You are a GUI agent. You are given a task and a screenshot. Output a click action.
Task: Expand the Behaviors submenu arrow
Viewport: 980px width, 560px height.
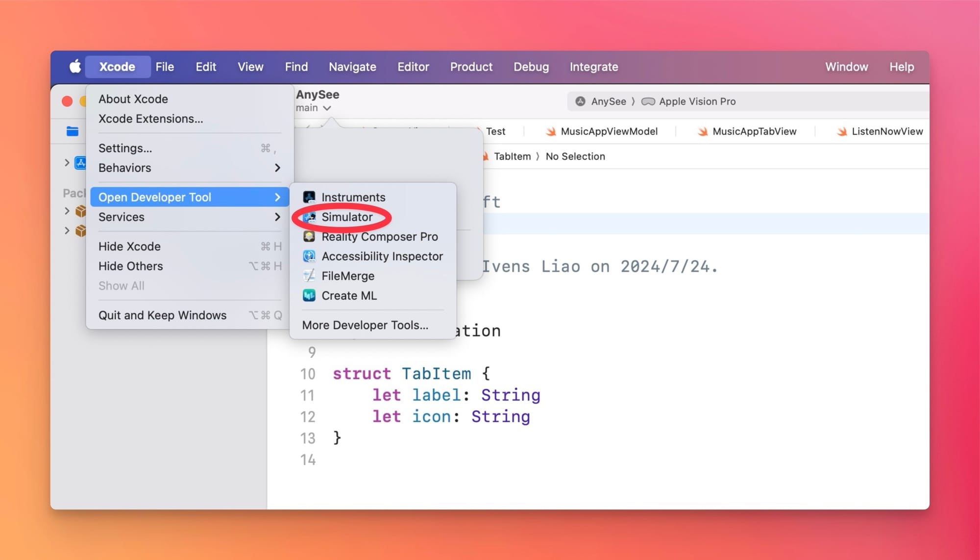[x=277, y=168]
